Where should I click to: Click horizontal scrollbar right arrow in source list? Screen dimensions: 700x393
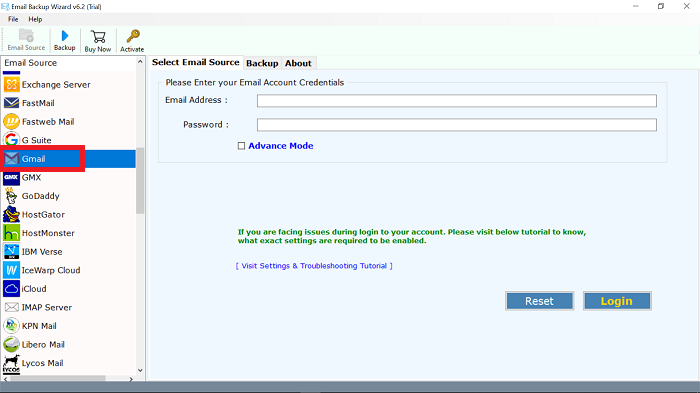pyautogui.click(x=131, y=379)
